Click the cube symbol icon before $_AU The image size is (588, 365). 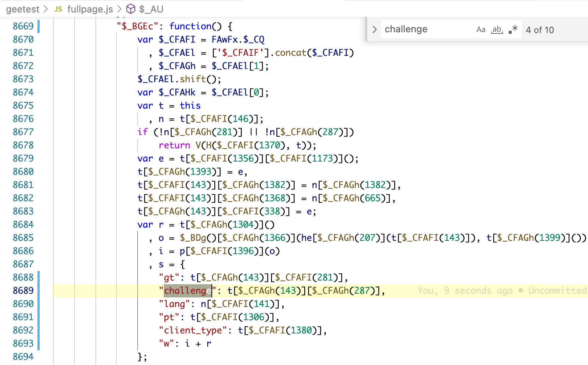point(131,9)
